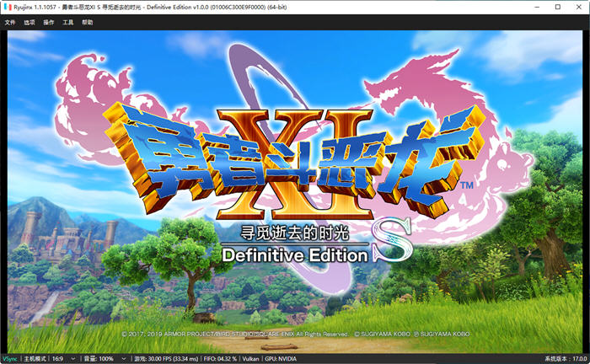Toggle VSync in the status bar

tap(10, 359)
